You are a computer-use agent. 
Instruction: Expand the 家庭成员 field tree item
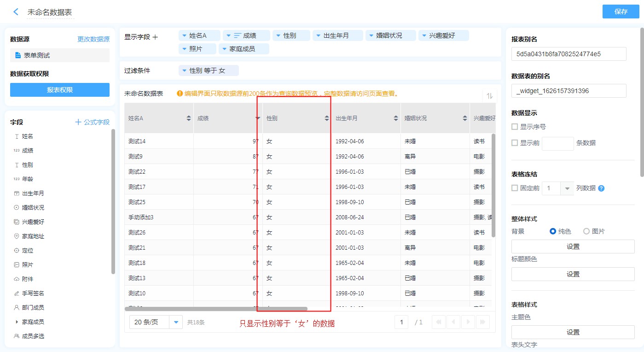(x=17, y=322)
